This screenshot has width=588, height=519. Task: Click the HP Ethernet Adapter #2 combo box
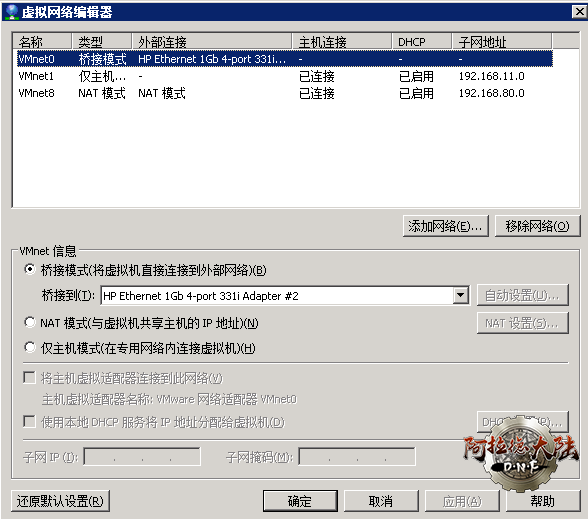point(285,296)
